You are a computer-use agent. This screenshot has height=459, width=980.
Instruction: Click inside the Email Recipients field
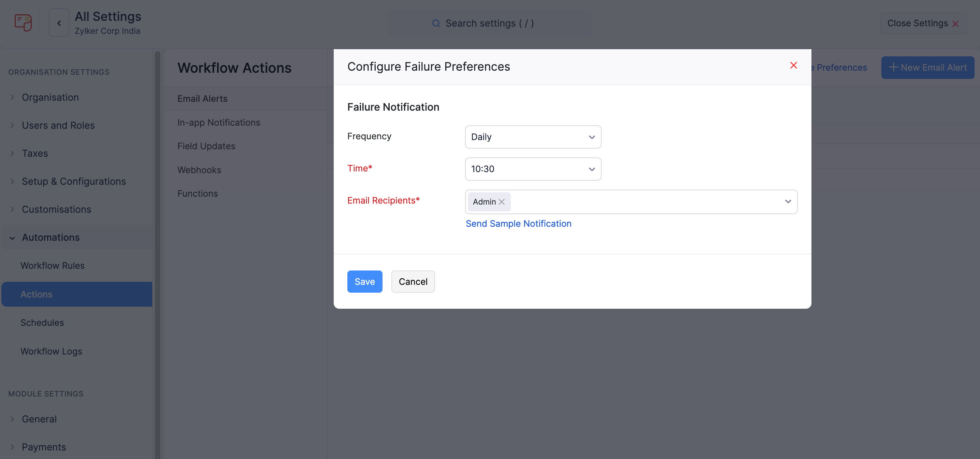pos(631,202)
